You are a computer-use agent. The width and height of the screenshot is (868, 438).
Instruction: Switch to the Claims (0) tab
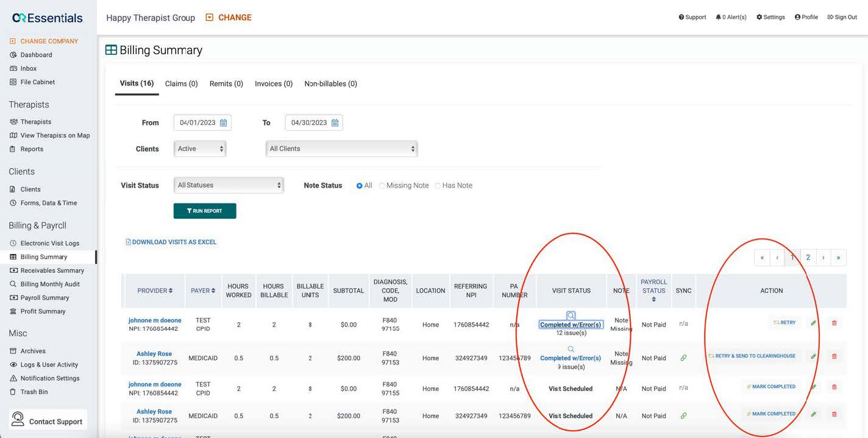click(181, 83)
